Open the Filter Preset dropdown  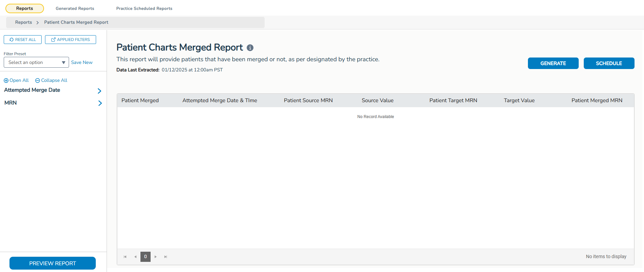tap(36, 62)
